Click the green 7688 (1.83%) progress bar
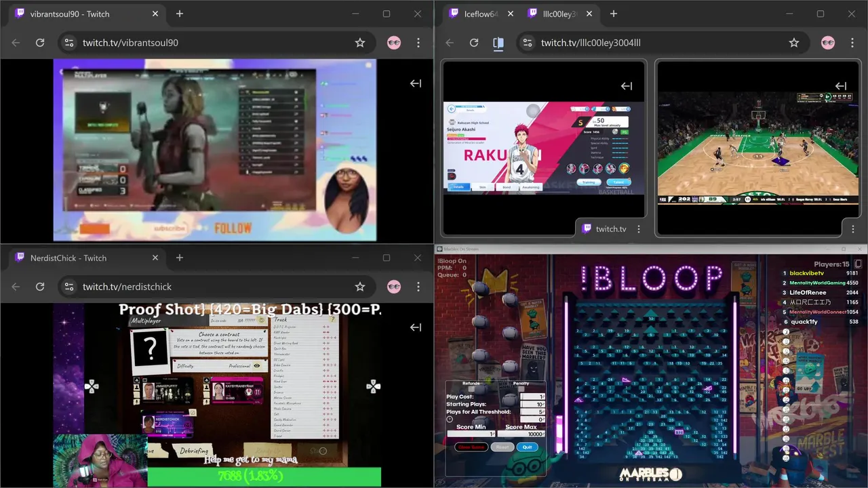This screenshot has width=868, height=488. tap(264, 476)
